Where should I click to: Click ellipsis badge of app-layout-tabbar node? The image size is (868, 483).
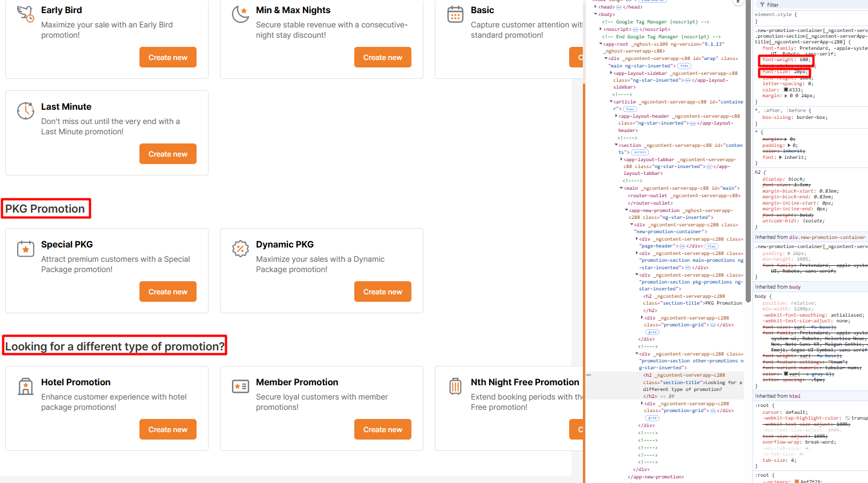point(709,167)
